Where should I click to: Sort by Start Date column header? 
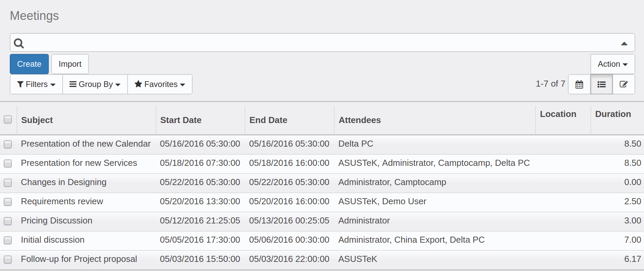[x=181, y=120]
